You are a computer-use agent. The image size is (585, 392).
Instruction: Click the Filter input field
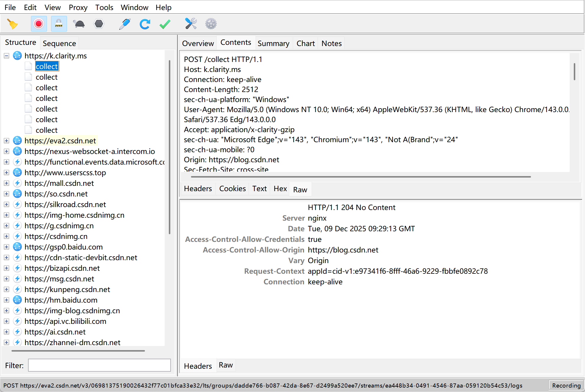(99, 365)
